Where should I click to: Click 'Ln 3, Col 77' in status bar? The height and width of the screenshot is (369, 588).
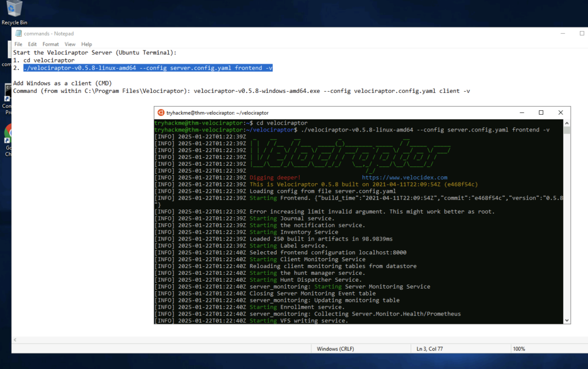tap(430, 349)
